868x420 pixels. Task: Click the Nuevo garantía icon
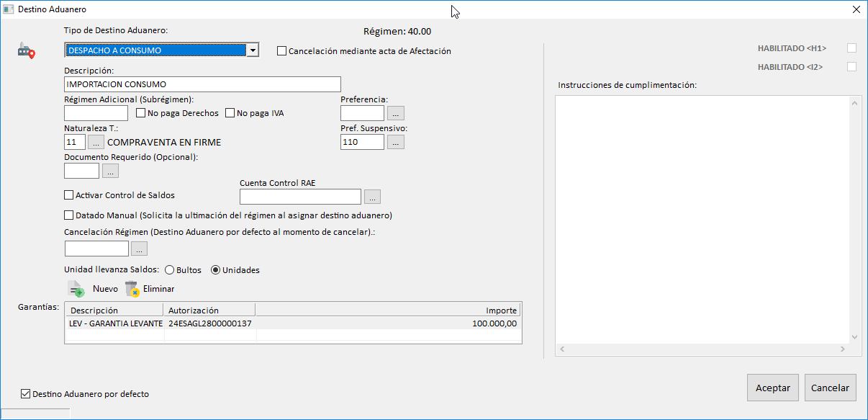[76, 289]
